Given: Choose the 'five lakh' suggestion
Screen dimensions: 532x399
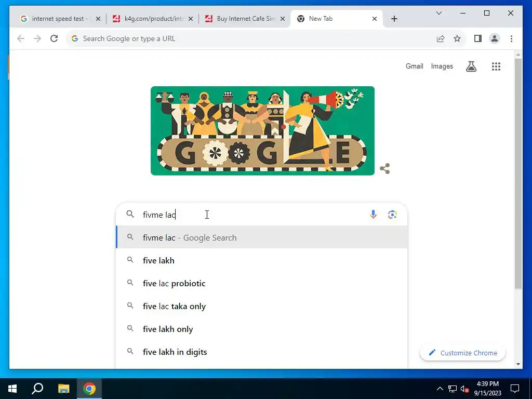Looking at the screenshot, I should (262, 261).
